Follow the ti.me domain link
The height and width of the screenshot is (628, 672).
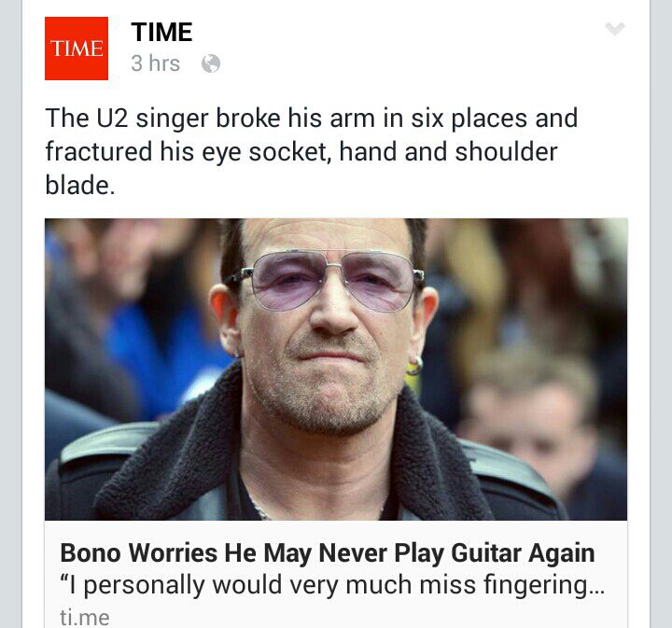[84, 618]
